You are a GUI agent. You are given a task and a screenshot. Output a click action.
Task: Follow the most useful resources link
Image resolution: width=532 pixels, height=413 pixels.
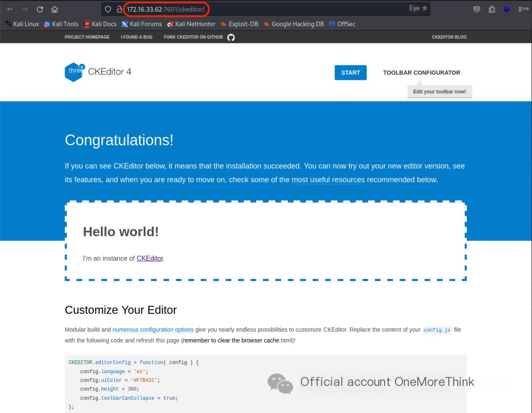pyautogui.click(x=328, y=180)
